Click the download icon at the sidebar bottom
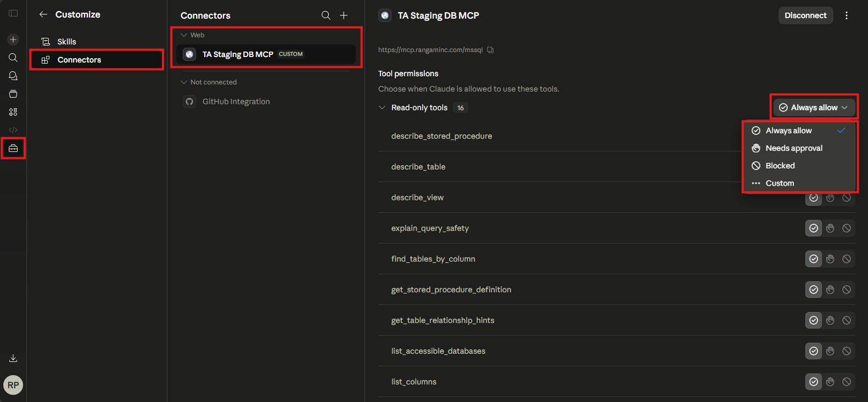Viewport: 868px width, 402px height. click(13, 358)
